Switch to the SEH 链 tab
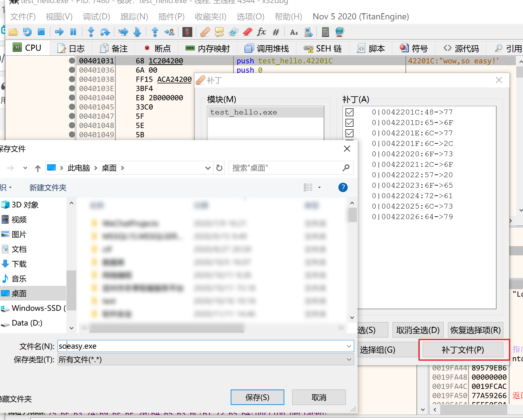The height and width of the screenshot is (420, 523). [x=322, y=48]
